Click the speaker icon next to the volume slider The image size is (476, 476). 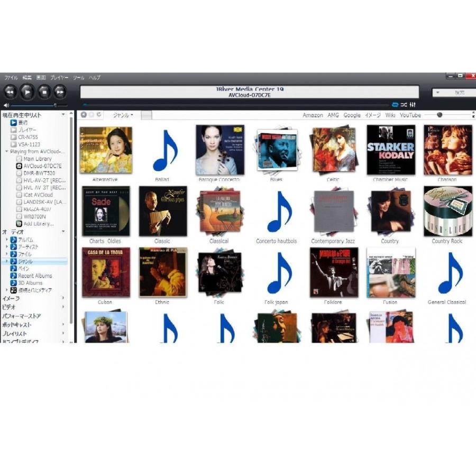point(6,105)
